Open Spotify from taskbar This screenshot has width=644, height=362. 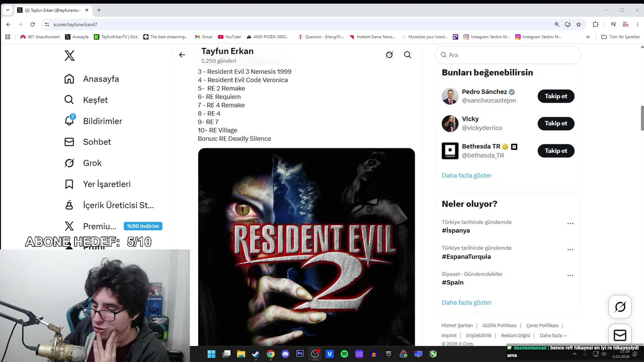[x=345, y=354]
